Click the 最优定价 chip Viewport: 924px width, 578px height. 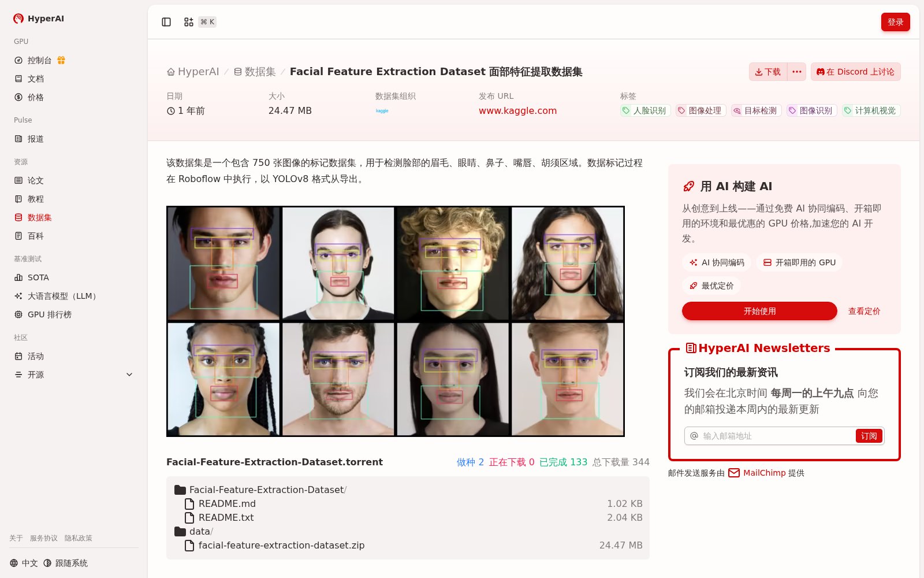coord(711,286)
